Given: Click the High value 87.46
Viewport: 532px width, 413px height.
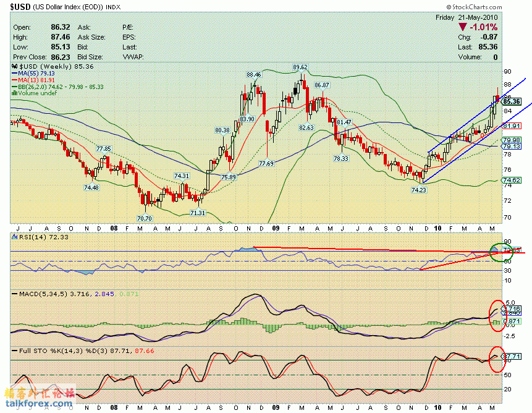Looking at the screenshot, I should click(61, 37).
